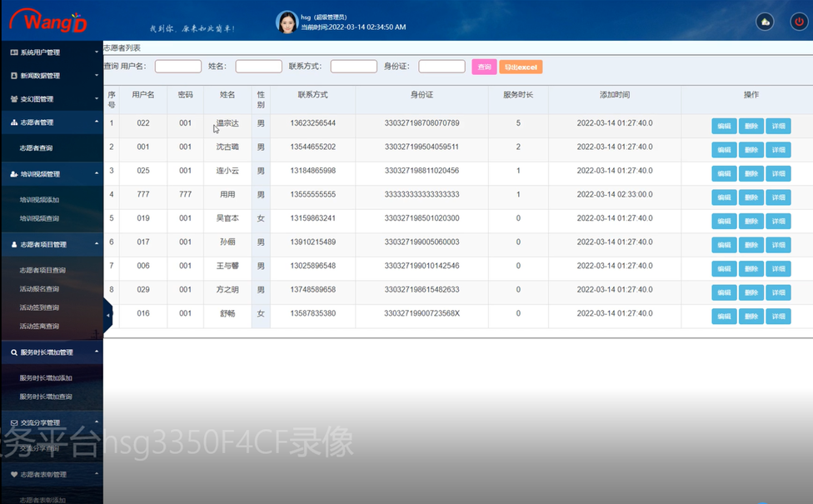
Task: Click 删除 for user 舒畅
Action: (x=751, y=317)
